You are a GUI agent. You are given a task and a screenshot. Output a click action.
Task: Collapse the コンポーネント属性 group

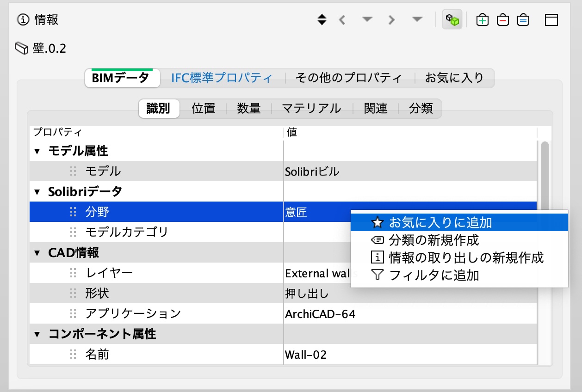point(37,334)
